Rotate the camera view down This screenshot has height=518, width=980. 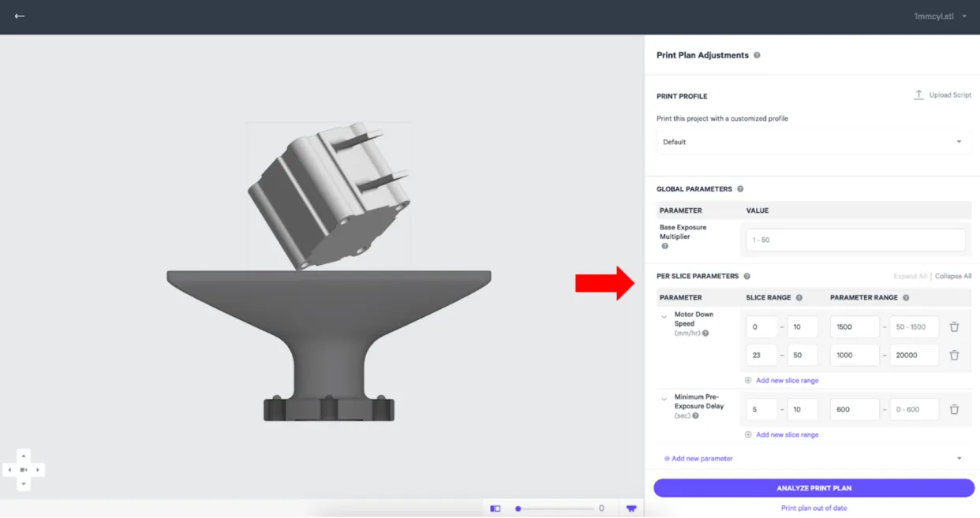click(24, 483)
